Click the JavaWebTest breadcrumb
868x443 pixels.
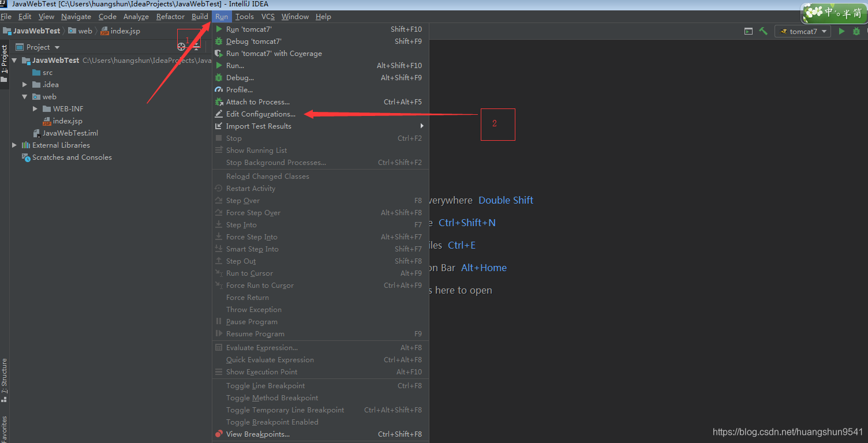[31, 31]
